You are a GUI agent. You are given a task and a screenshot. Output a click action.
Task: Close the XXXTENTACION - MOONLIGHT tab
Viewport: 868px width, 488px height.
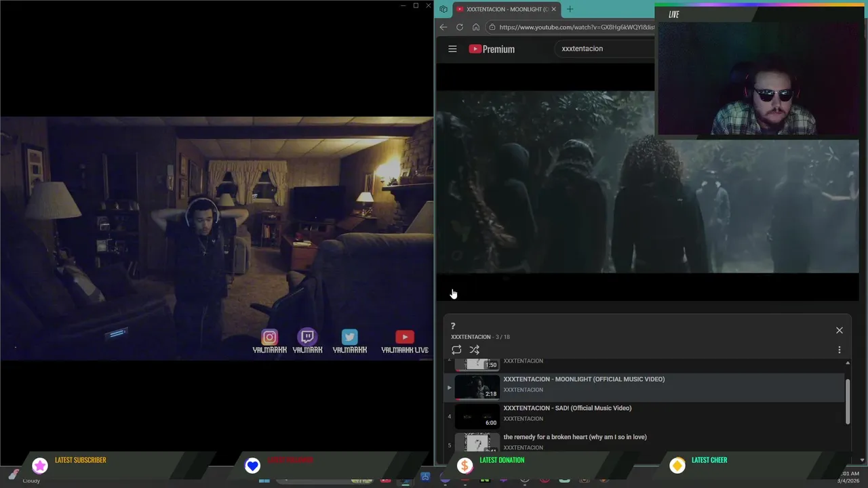tap(553, 9)
